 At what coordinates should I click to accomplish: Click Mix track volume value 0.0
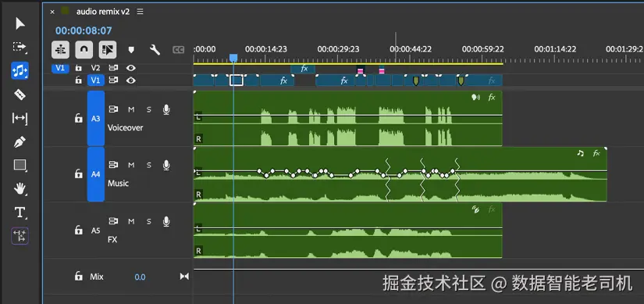tap(140, 277)
